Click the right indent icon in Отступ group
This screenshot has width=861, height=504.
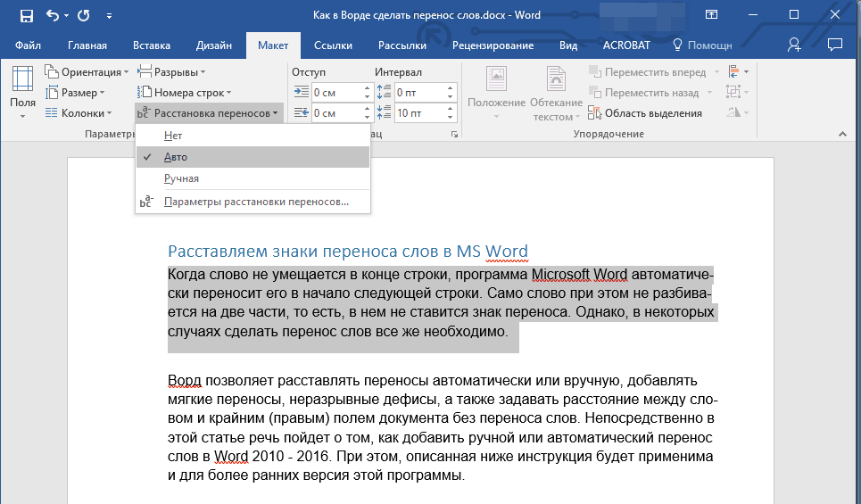[x=301, y=112]
